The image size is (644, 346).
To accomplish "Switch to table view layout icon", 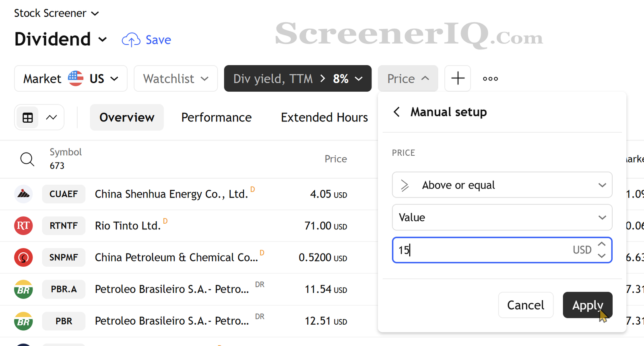I will [28, 118].
